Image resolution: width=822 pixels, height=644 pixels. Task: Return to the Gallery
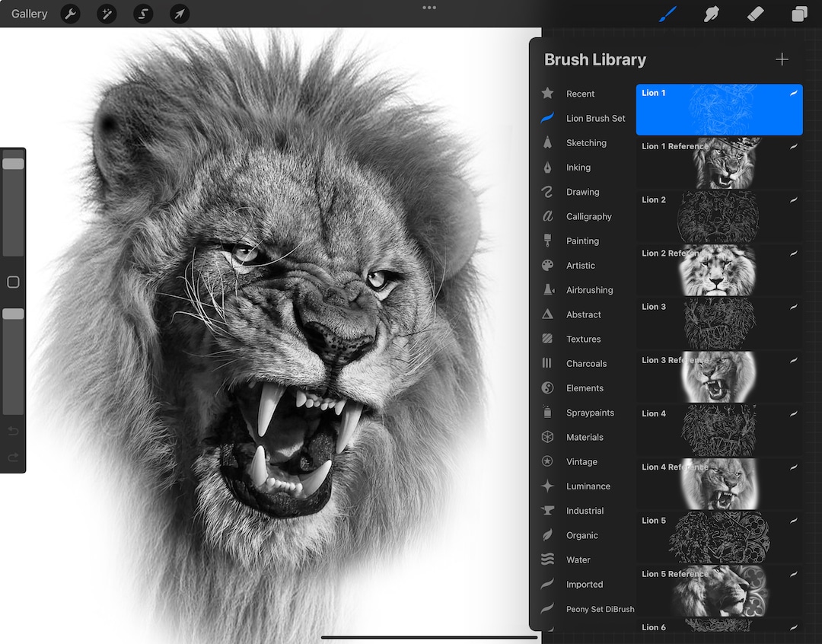(x=28, y=14)
